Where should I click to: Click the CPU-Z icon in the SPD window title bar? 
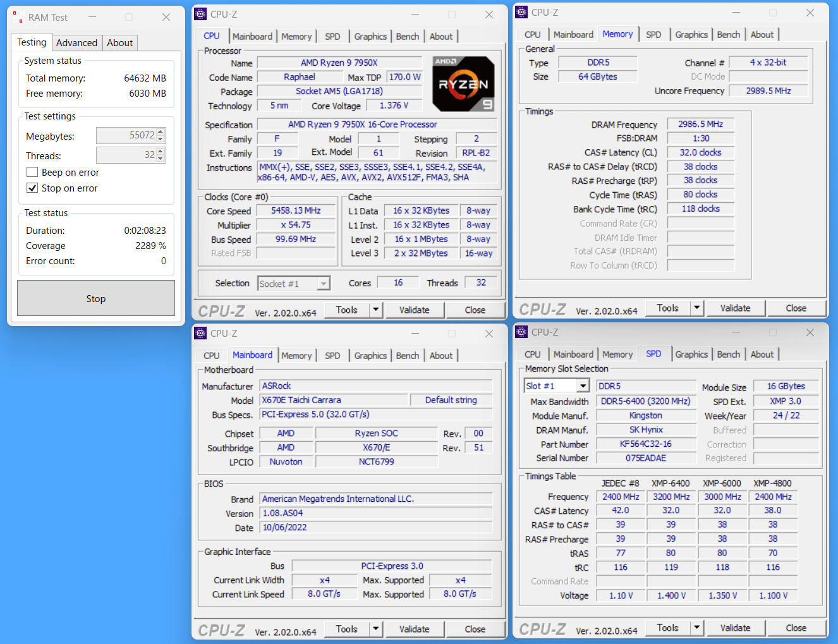[x=521, y=332]
